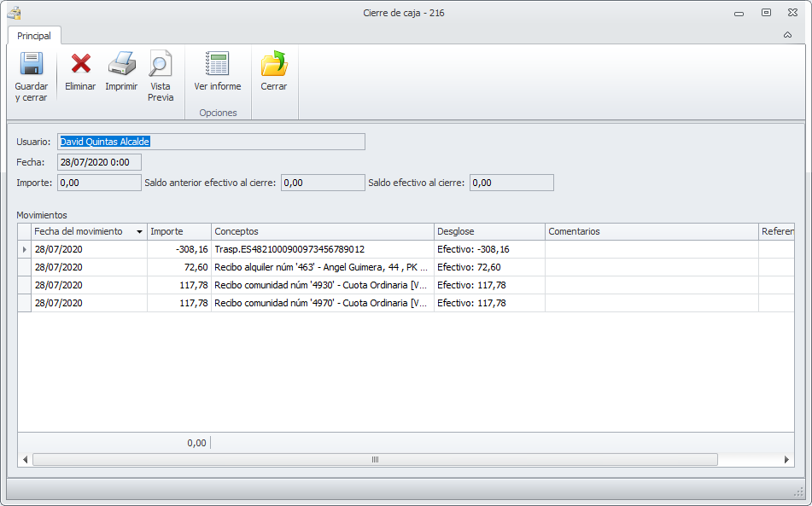812x506 pixels.
Task: Click the Cerrar folder icon
Action: pyautogui.click(x=274, y=64)
